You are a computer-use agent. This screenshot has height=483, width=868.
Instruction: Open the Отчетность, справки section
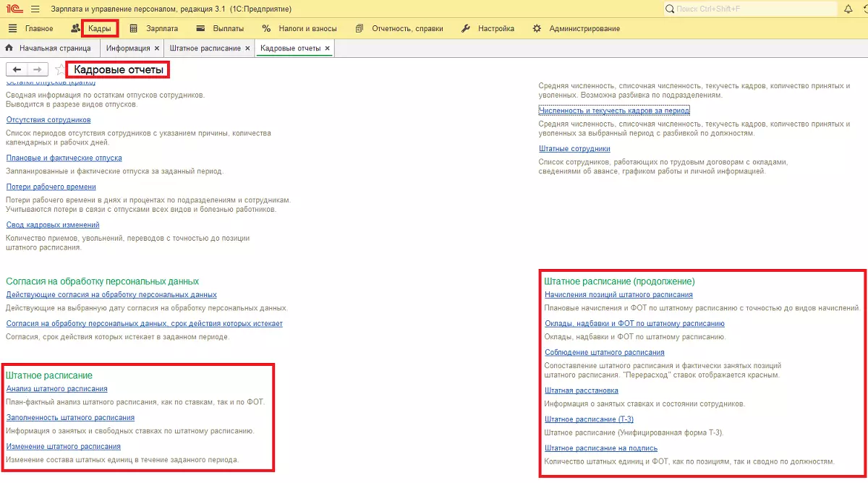tap(407, 29)
